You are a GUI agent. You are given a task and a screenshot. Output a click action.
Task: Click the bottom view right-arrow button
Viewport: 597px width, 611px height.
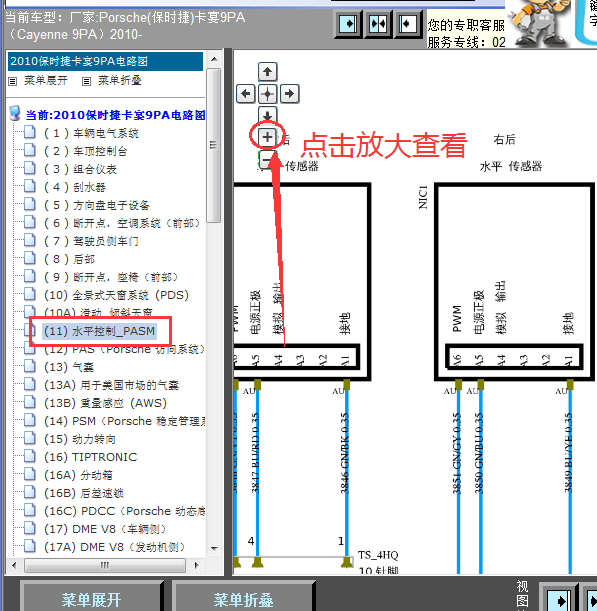[559, 599]
